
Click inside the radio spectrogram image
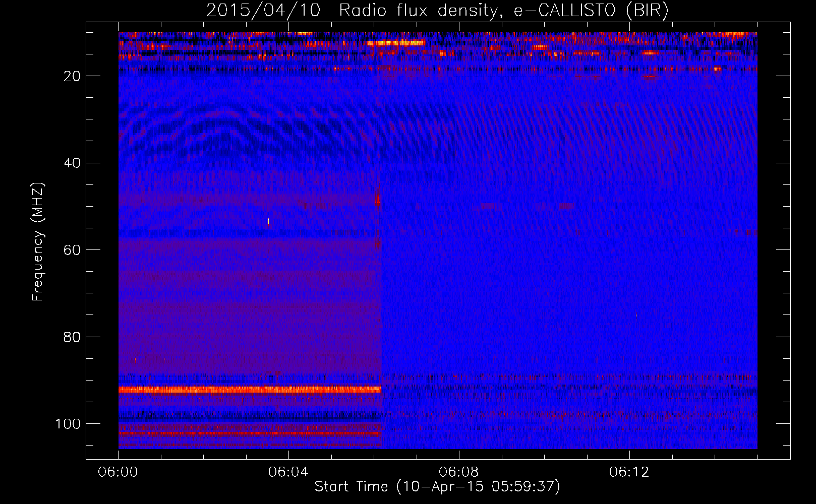(x=438, y=240)
